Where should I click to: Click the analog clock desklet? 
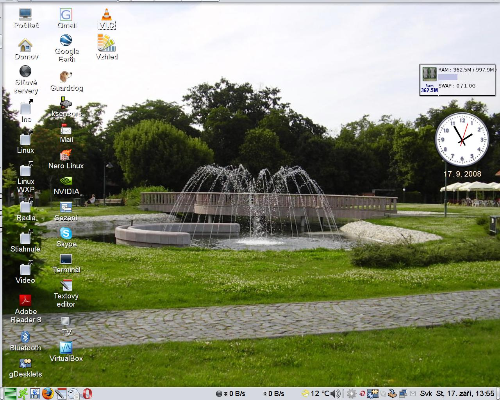point(462,139)
